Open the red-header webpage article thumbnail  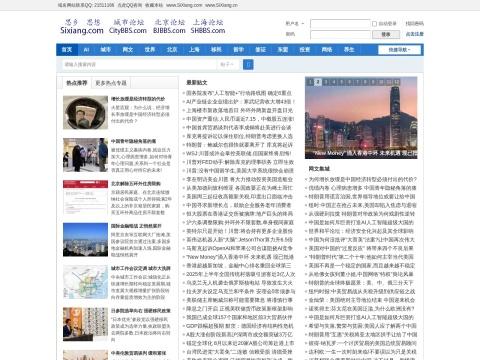tap(85, 197)
